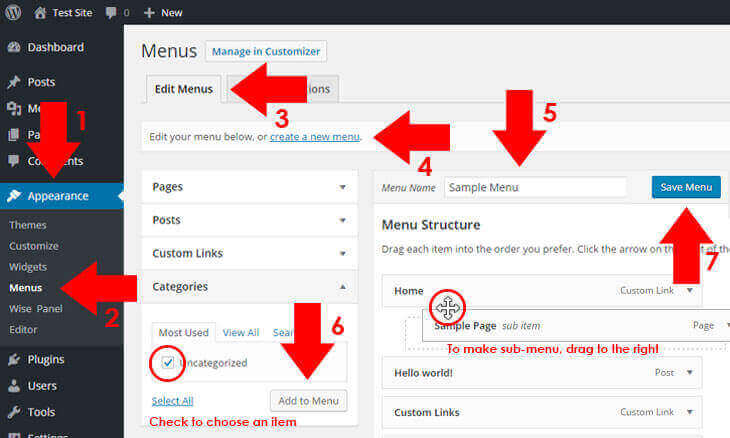Click the Select All link

point(172,401)
